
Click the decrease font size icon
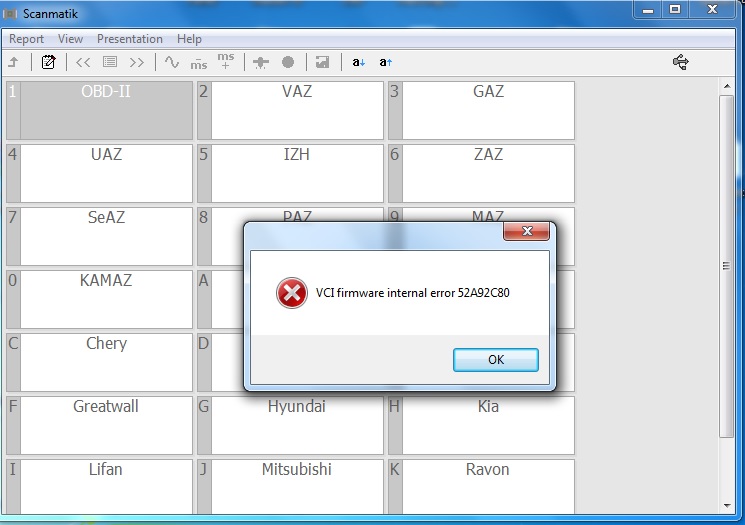[358, 62]
